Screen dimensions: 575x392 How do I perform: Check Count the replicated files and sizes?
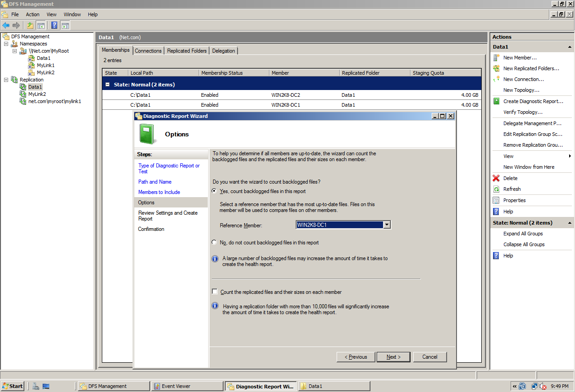[x=215, y=292]
